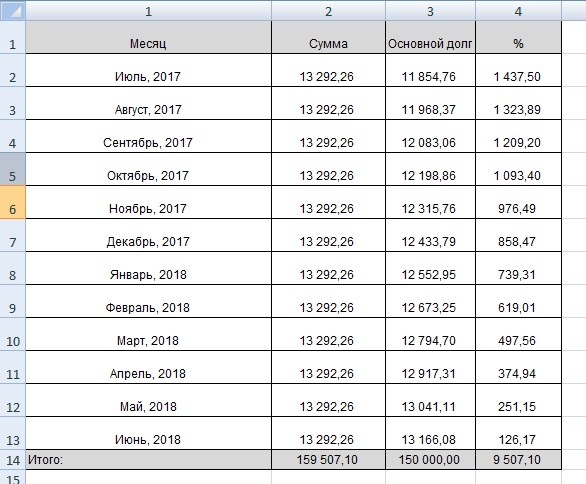Select the Итого: cell
586x484 pixels.
(x=148, y=460)
